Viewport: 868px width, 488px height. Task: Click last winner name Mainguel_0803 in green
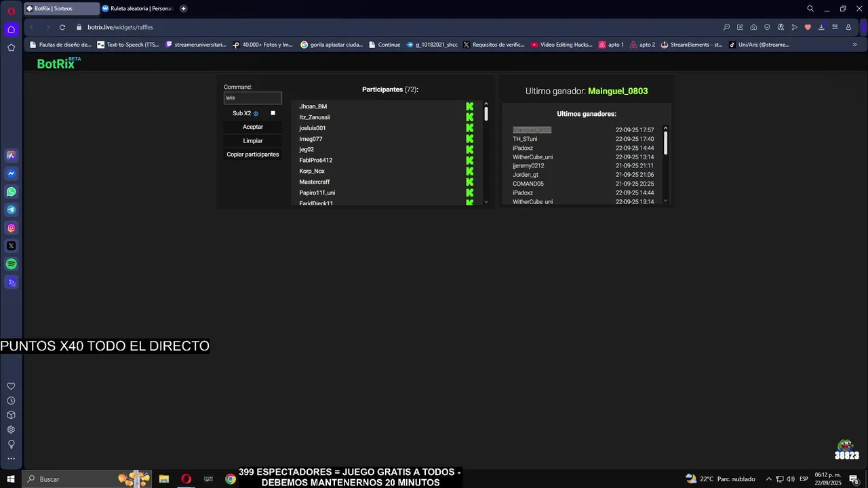[618, 91]
